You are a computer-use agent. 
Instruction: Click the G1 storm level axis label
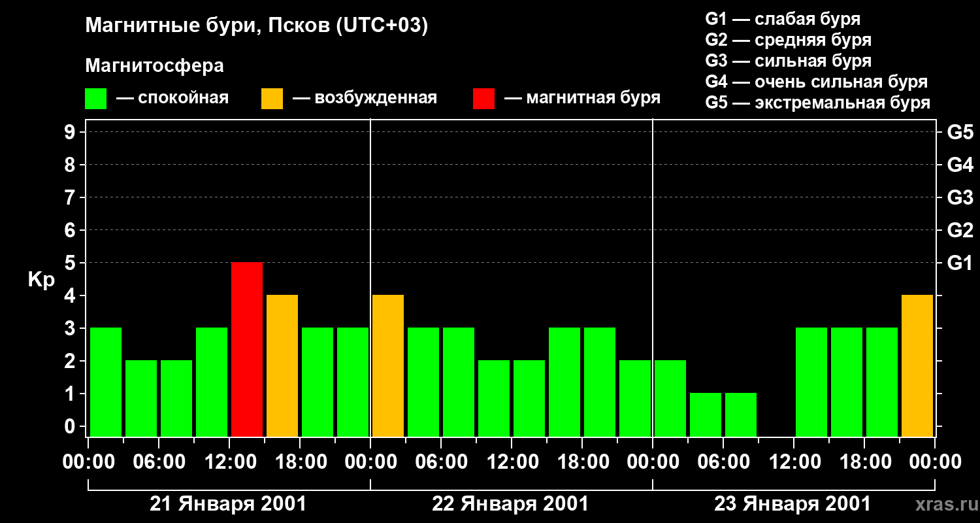click(960, 263)
